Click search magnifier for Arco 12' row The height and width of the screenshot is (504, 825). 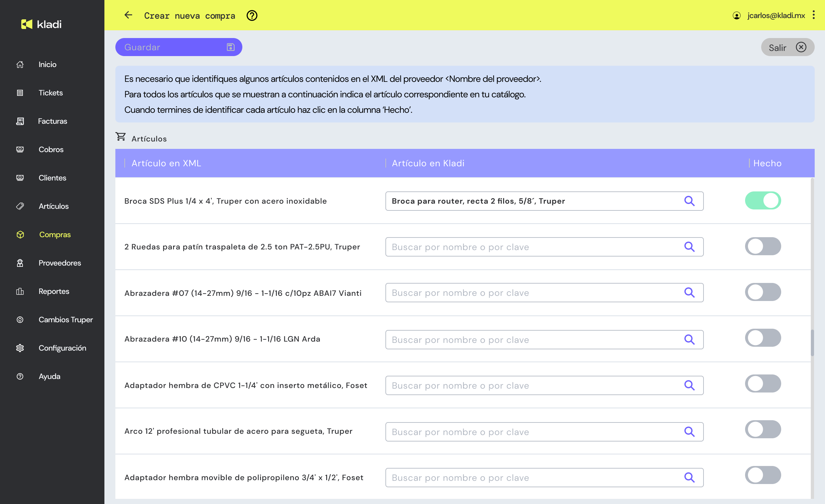[689, 432]
